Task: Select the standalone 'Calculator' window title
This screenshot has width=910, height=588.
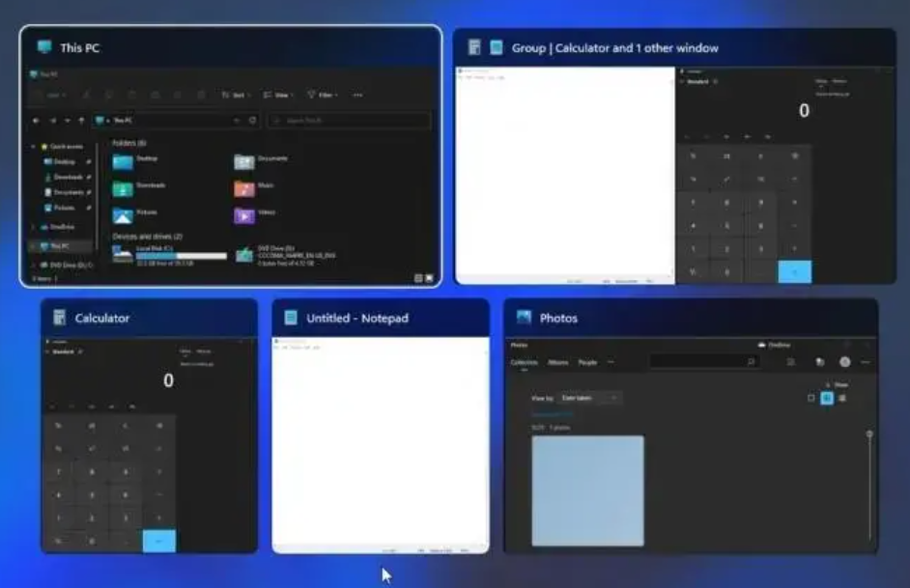Action: (102, 318)
